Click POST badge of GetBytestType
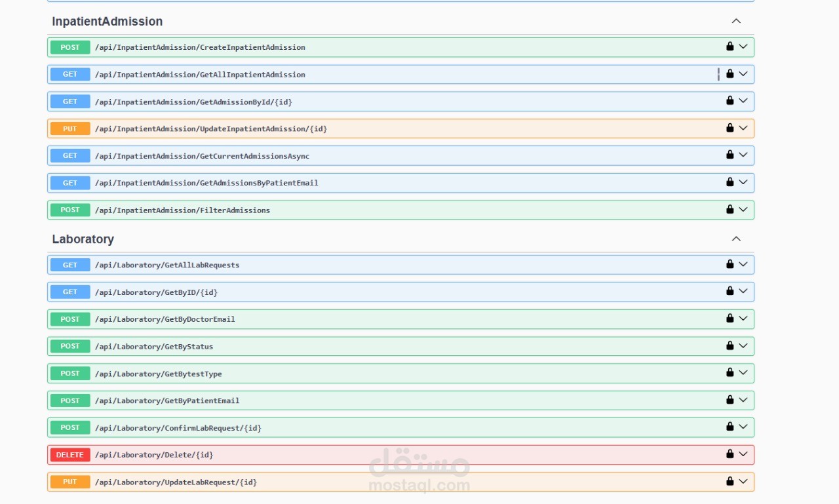 (70, 374)
